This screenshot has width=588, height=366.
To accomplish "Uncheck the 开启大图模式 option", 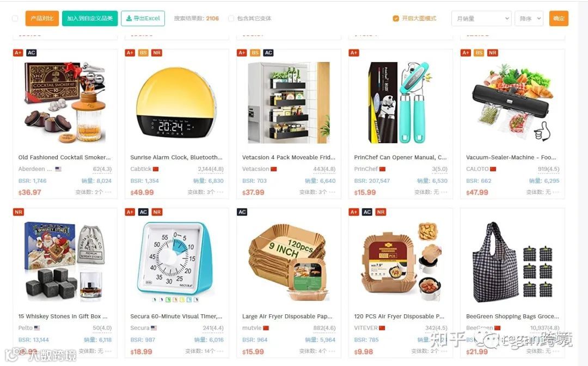I will click(x=396, y=18).
